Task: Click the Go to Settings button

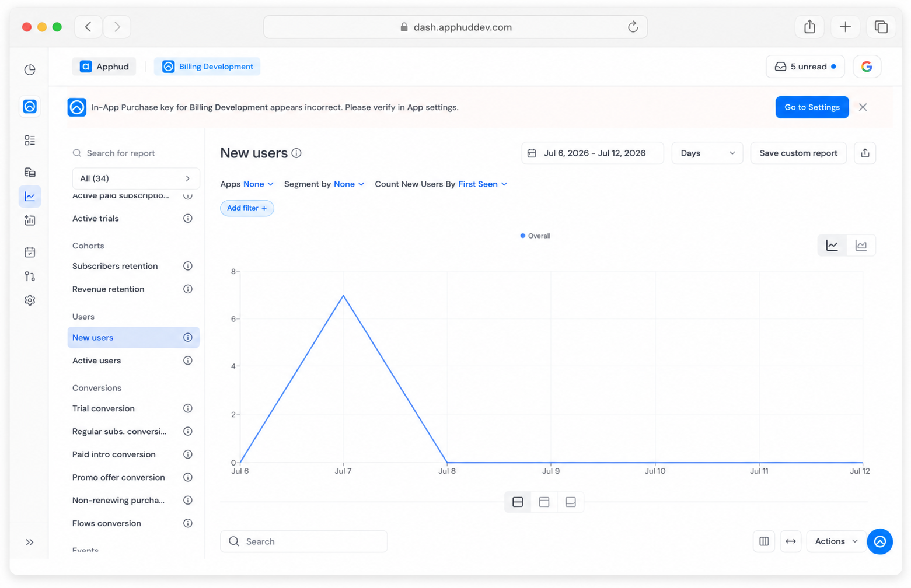Action: coord(812,107)
